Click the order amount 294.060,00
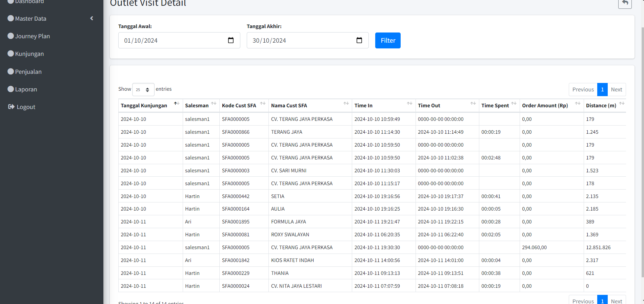644x304 pixels. tap(534, 247)
